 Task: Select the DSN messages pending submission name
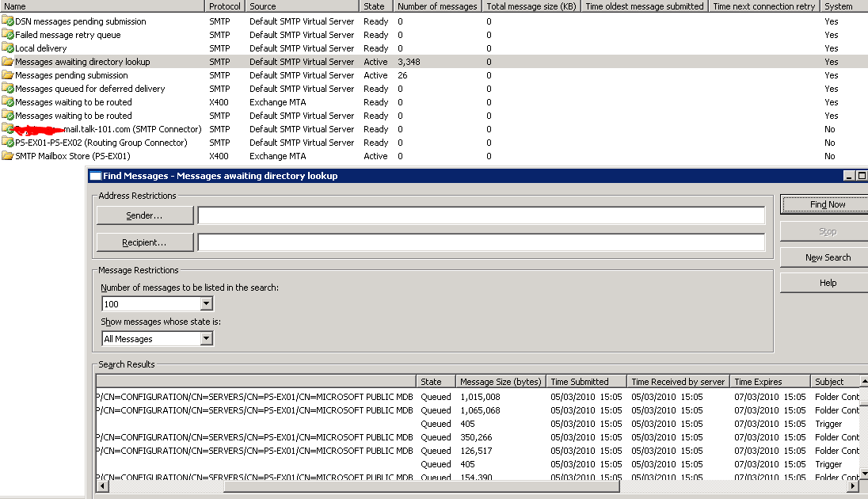pos(81,21)
